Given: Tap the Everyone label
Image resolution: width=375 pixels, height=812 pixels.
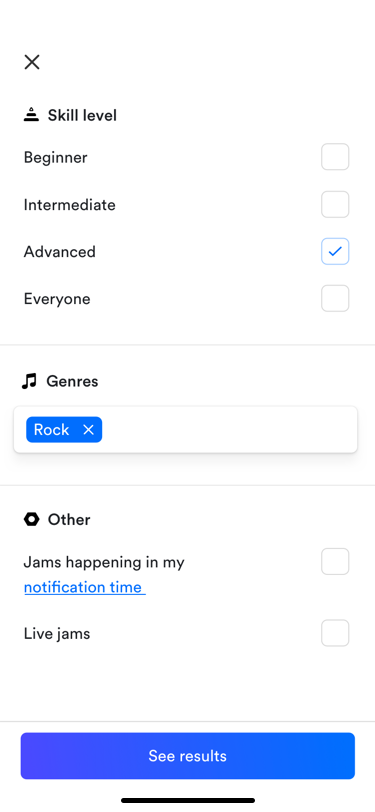Looking at the screenshot, I should pos(57,299).
